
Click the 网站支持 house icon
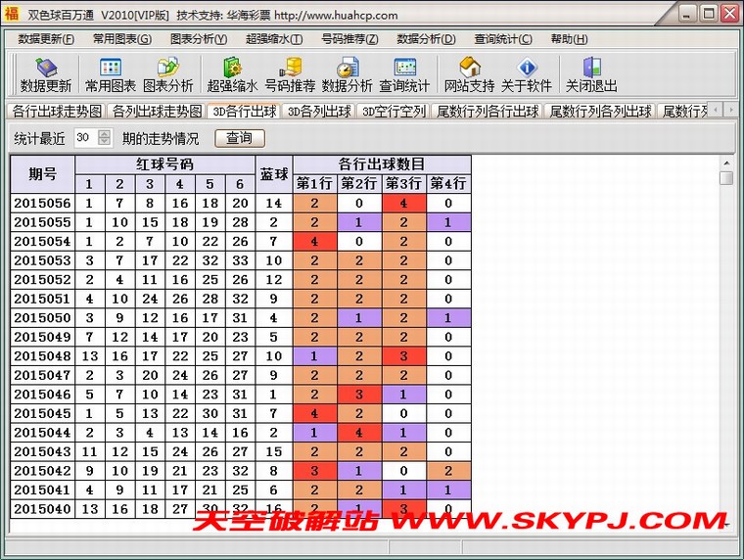[x=469, y=74]
